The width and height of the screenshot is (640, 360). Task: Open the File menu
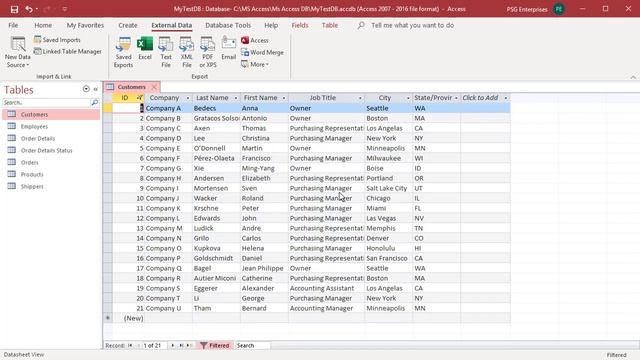(13, 25)
